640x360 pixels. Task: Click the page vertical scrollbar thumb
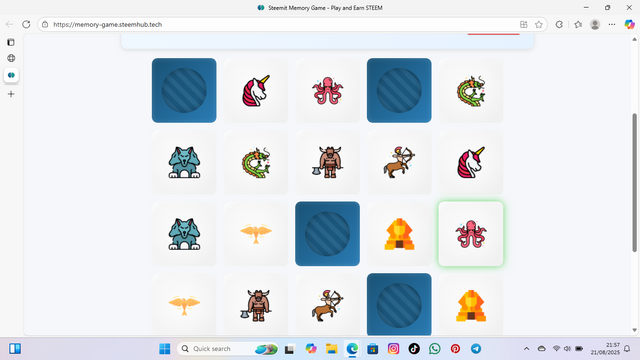[x=634, y=182]
